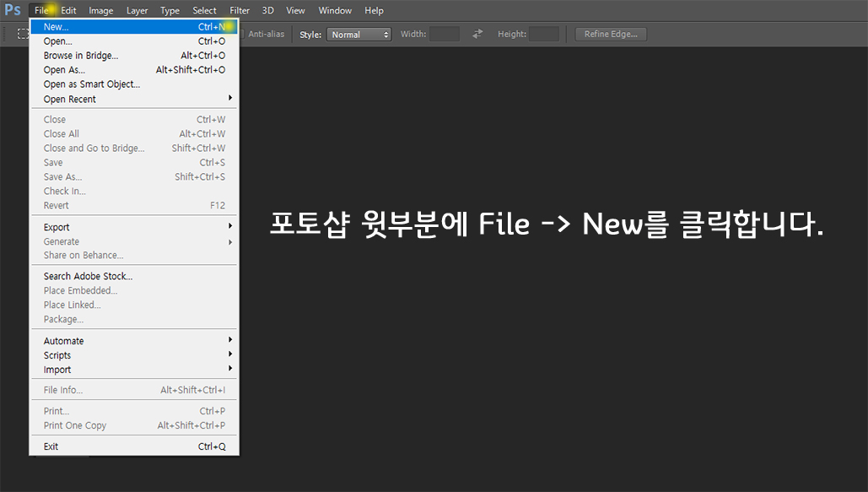Screen dimensions: 868x492
Task: Select Open As... menu entry
Action: (134, 70)
